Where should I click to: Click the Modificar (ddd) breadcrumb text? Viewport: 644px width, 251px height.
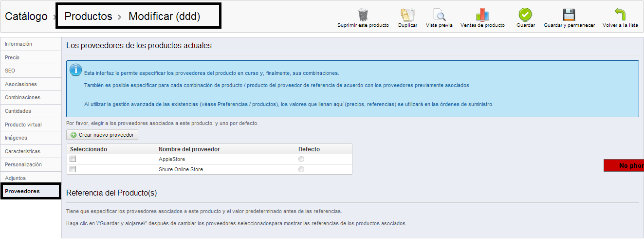(x=164, y=16)
